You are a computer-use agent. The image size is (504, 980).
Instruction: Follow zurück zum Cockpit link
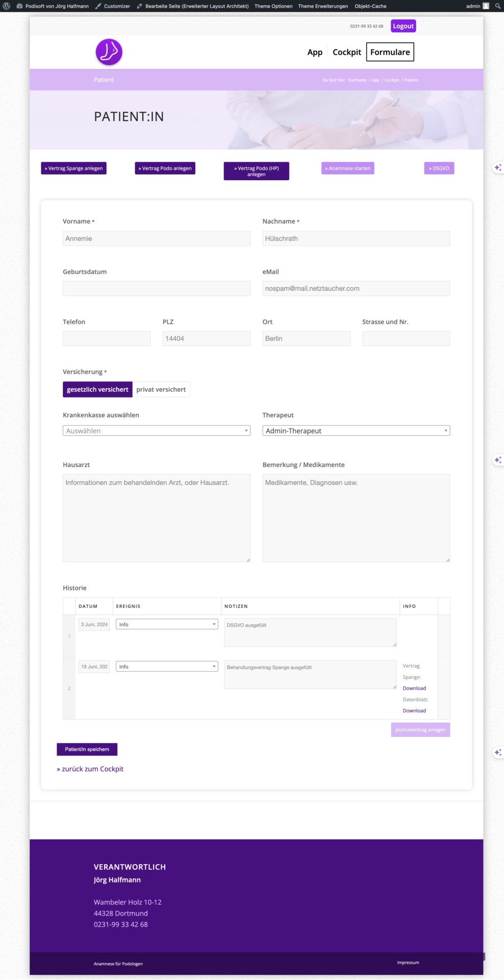(90, 769)
